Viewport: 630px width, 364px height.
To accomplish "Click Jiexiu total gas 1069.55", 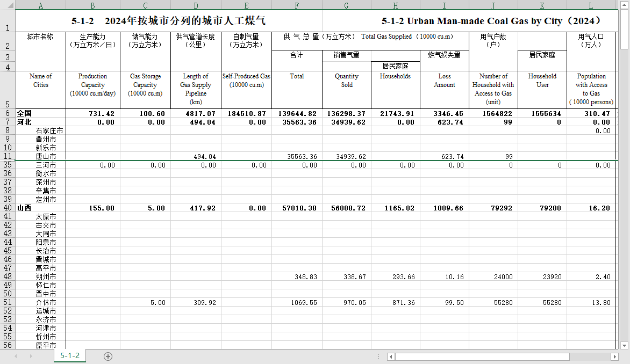I will pos(297,302).
